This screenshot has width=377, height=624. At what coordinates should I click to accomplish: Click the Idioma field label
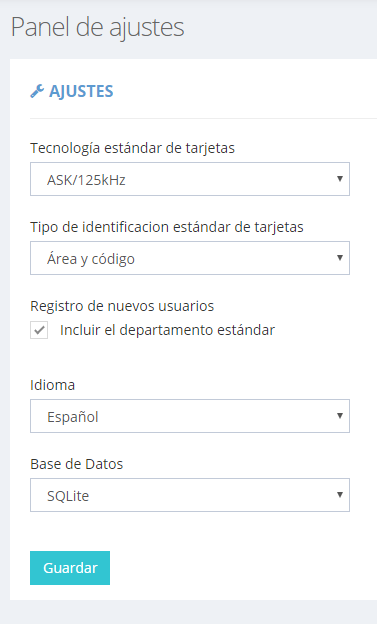tap(53, 385)
